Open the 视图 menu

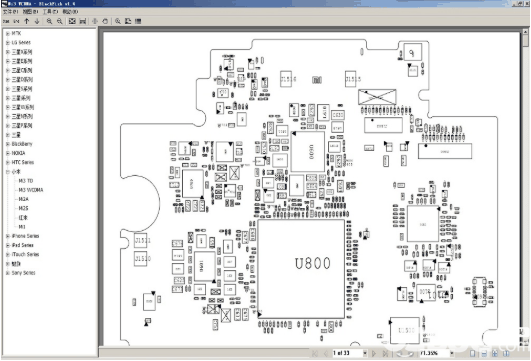pos(30,12)
